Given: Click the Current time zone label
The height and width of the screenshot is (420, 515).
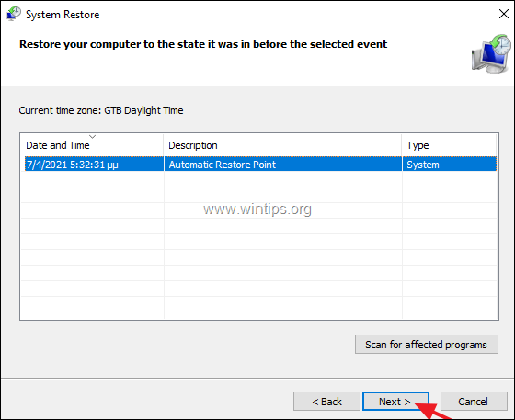Looking at the screenshot, I should pyautogui.click(x=101, y=110).
